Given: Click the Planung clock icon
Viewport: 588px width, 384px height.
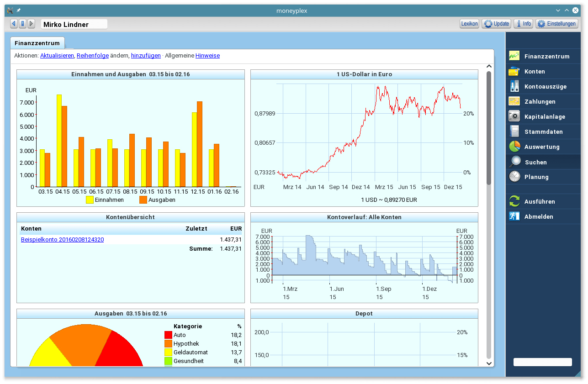Looking at the screenshot, I should click(x=514, y=177).
